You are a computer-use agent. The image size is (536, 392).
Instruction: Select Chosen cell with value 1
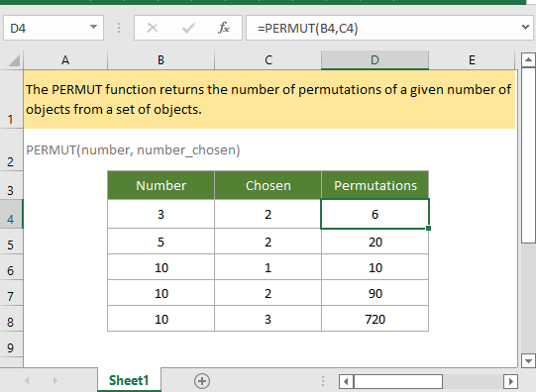268,267
